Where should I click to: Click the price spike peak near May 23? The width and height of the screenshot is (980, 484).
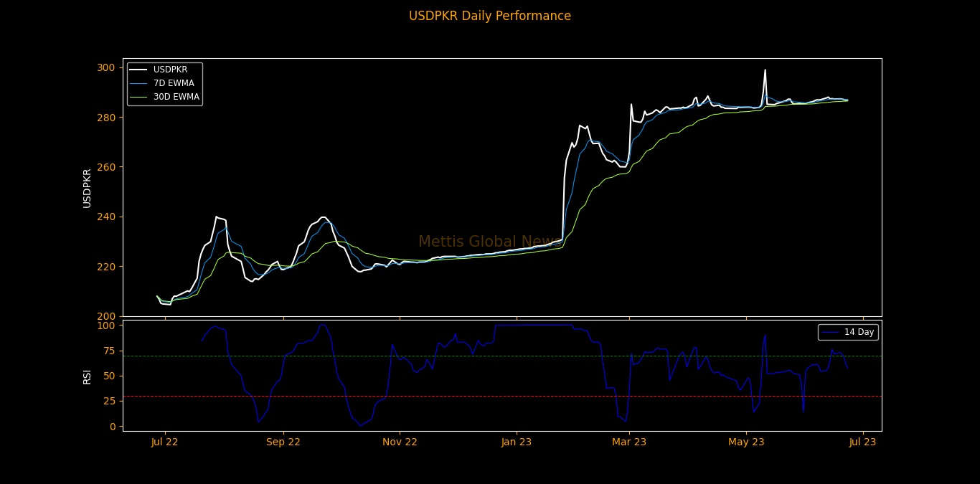pos(765,70)
